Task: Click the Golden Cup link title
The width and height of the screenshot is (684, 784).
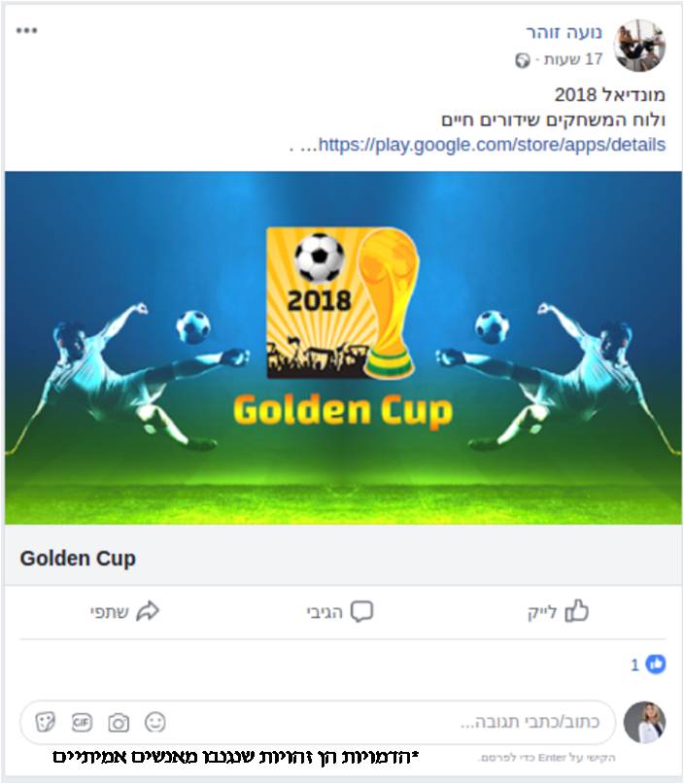Action: 78,558
